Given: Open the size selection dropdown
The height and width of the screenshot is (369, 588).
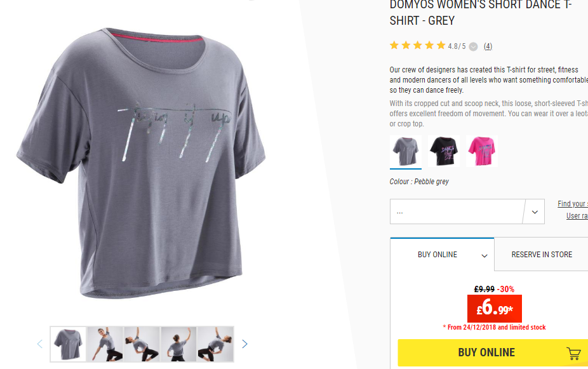Looking at the screenshot, I should [467, 211].
